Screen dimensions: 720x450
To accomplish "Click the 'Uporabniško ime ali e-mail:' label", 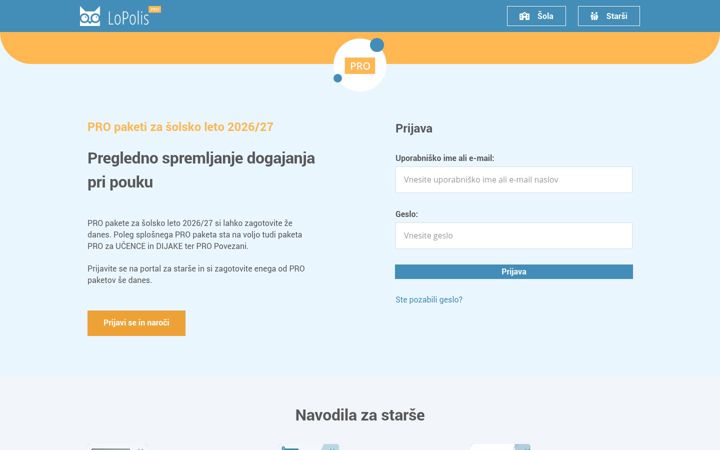I will [444, 158].
